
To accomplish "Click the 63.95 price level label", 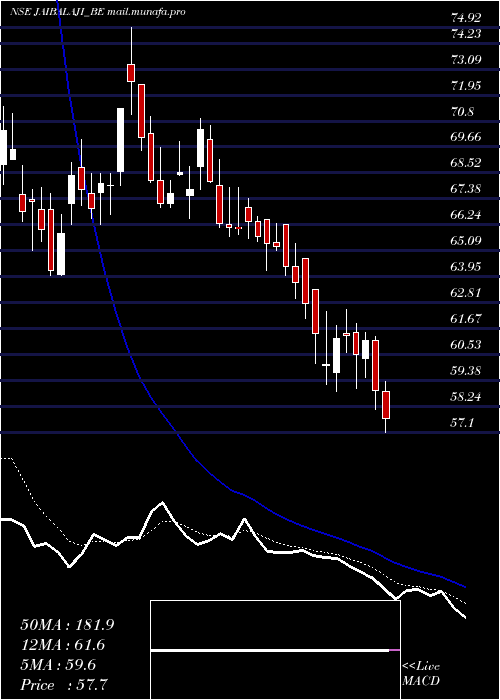I will tap(466, 267).
